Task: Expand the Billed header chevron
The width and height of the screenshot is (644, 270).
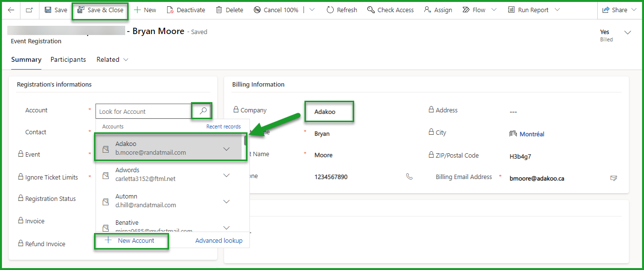Action: tap(627, 33)
